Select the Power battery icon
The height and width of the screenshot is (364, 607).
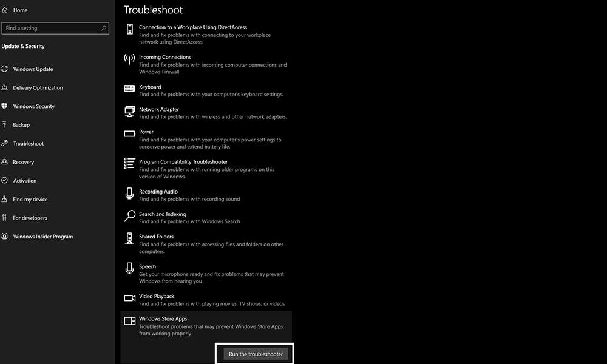click(129, 134)
